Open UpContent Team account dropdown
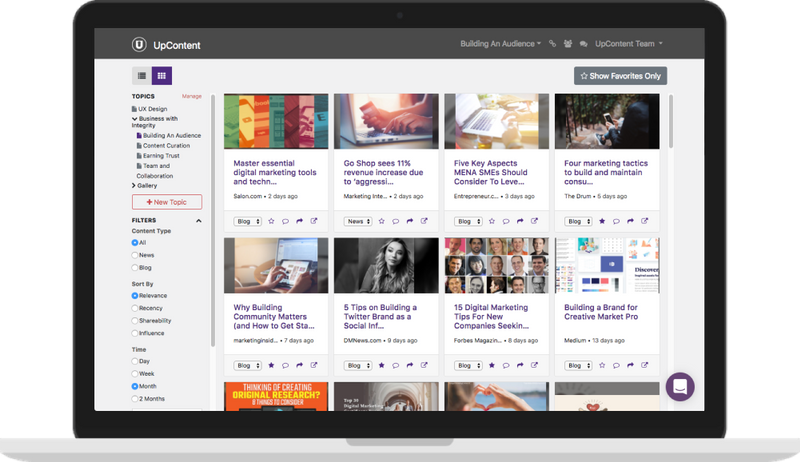The height and width of the screenshot is (462, 800). pos(629,44)
